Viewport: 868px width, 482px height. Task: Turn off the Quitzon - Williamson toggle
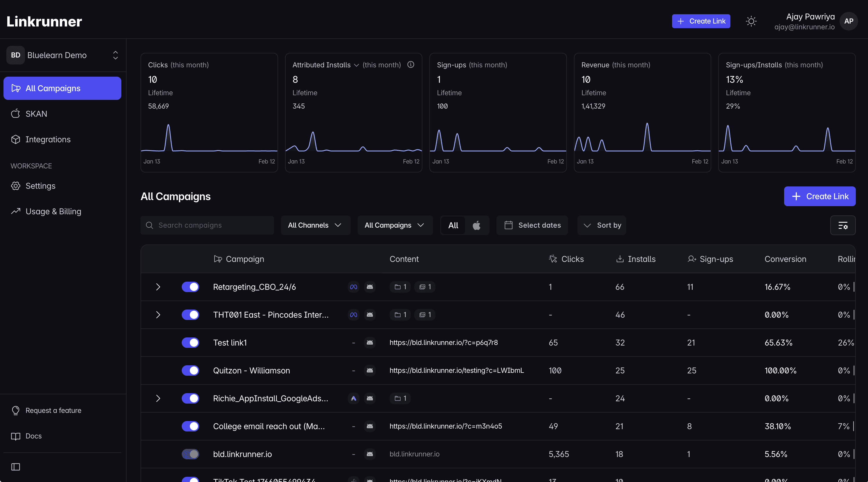click(190, 371)
